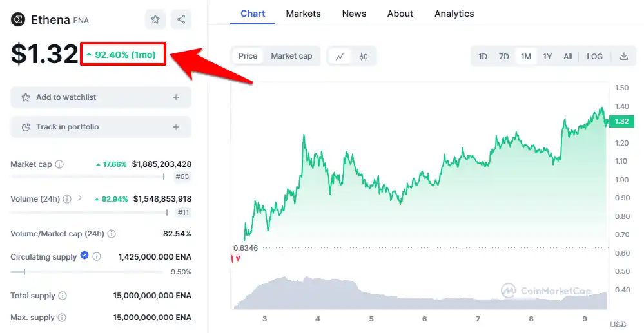Click the plus on Track in portfolio
The width and height of the screenshot is (644, 333).
176,127
